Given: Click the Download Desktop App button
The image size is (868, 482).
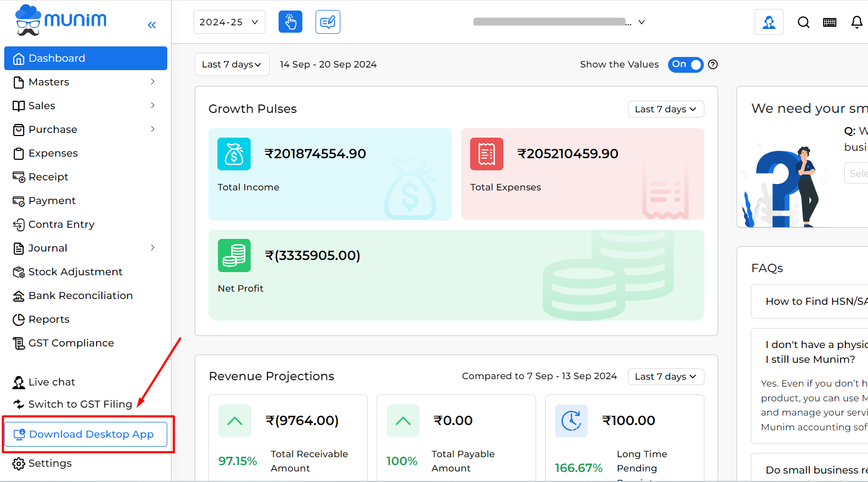Looking at the screenshot, I should (x=85, y=434).
